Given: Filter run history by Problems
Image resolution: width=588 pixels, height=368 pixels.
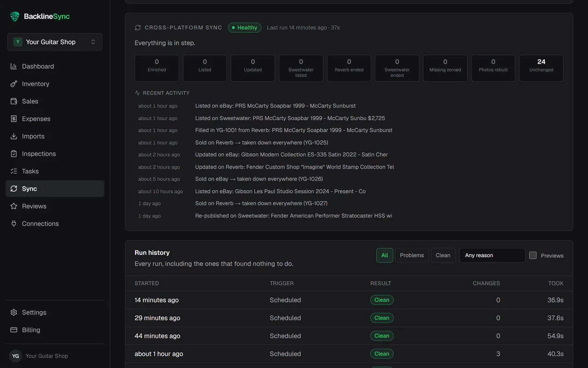Looking at the screenshot, I should [412, 255].
